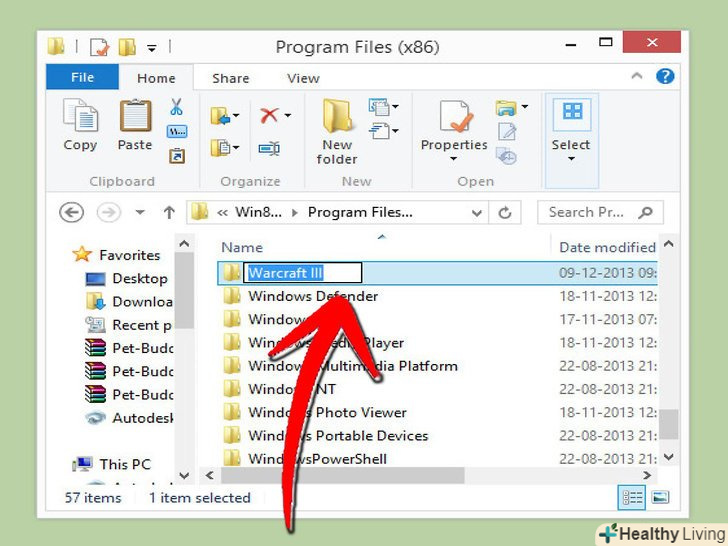The image size is (728, 546).
Task: Click the Copy icon in Clipboard group
Action: (80, 115)
